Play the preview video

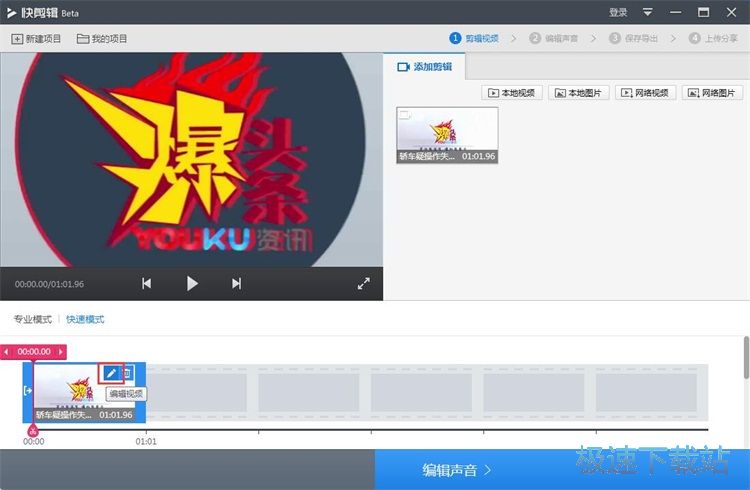pyautogui.click(x=192, y=284)
